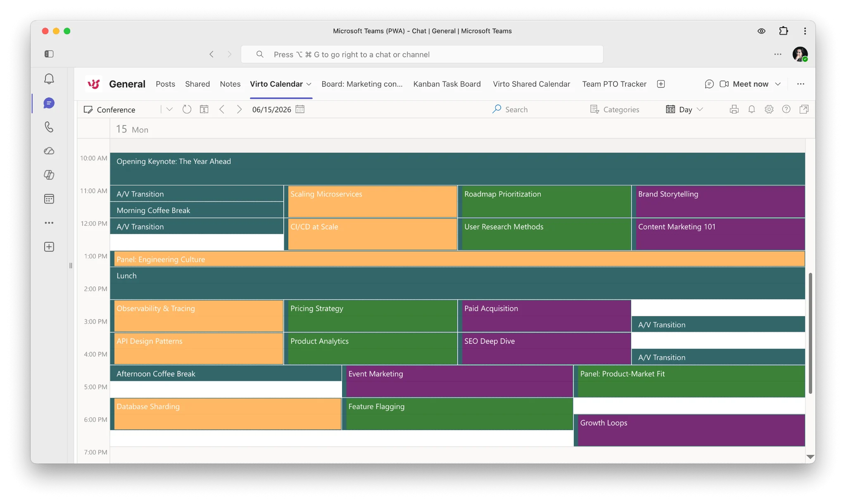Expand the Meet now options chevron

coord(778,84)
